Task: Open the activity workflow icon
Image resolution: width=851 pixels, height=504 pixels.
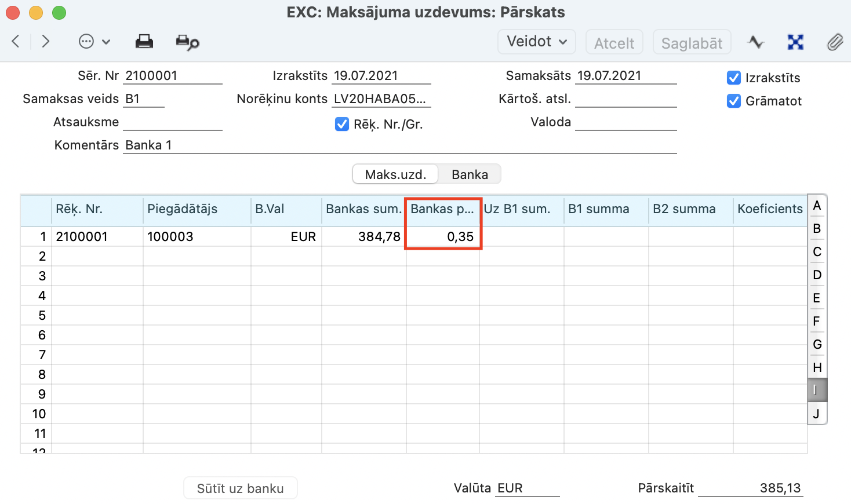Action: coord(755,42)
